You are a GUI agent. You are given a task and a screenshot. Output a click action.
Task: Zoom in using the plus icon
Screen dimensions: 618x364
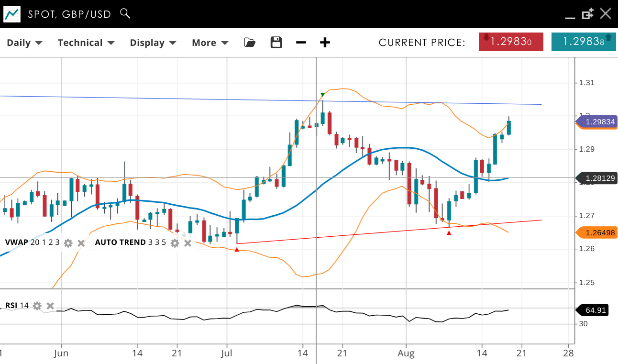click(325, 43)
